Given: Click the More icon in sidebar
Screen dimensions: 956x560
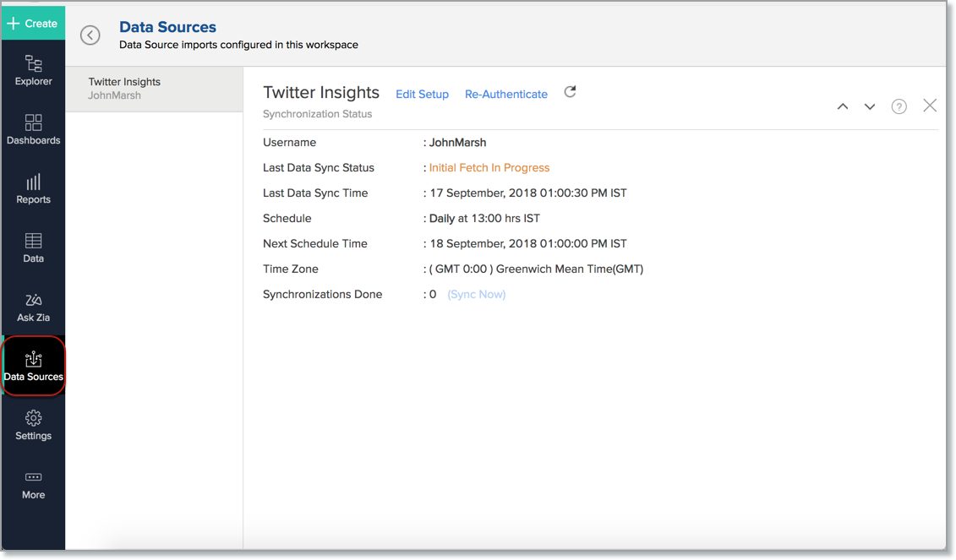Looking at the screenshot, I should 33,484.
